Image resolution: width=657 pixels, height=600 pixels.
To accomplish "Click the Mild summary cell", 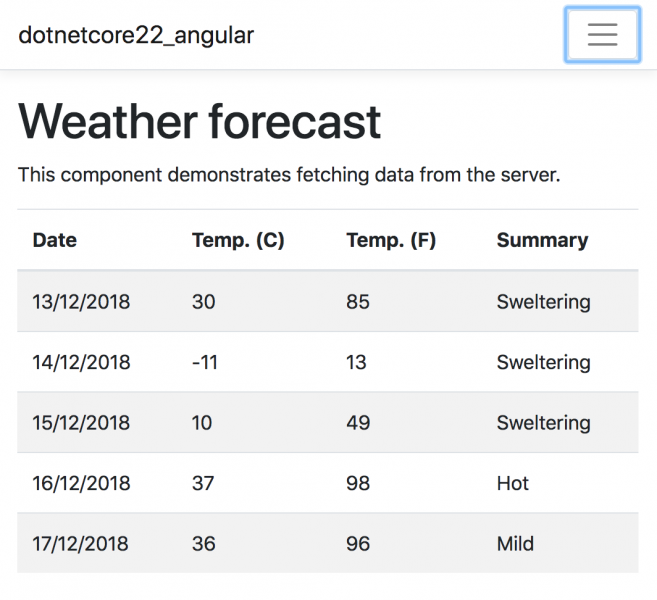I will click(x=515, y=543).
